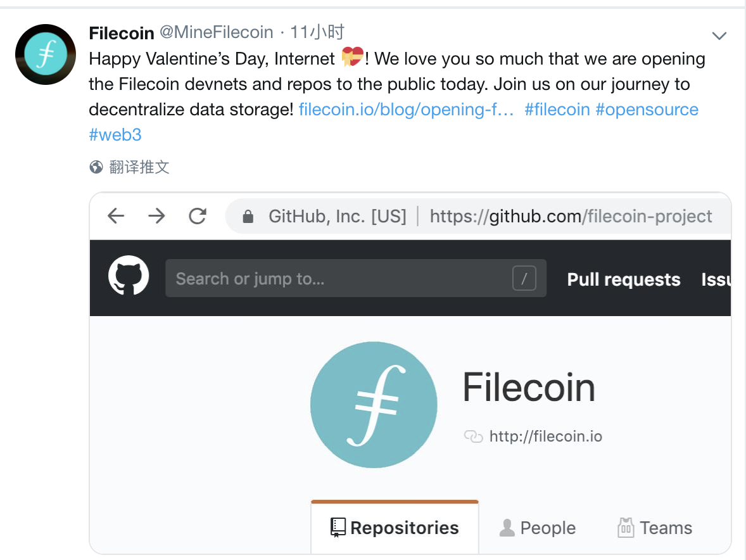
Task: Click the #opensource hashtag
Action: 647,109
